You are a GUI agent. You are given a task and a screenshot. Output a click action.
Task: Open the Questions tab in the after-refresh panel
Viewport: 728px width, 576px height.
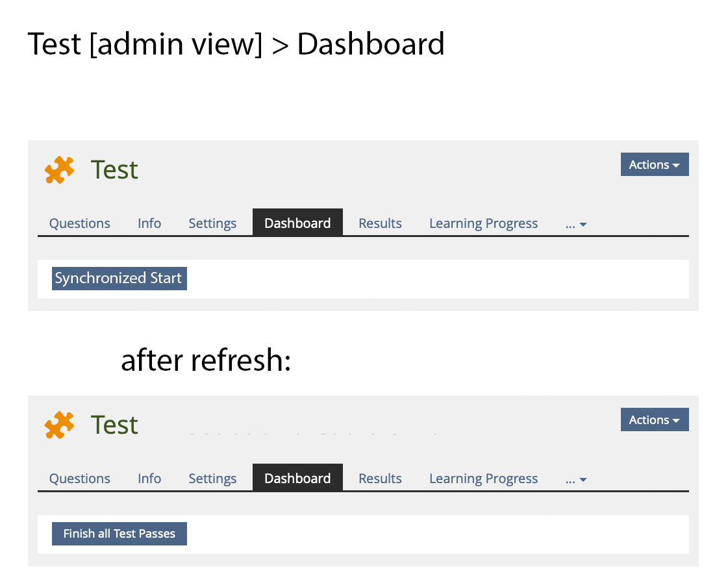pos(80,479)
